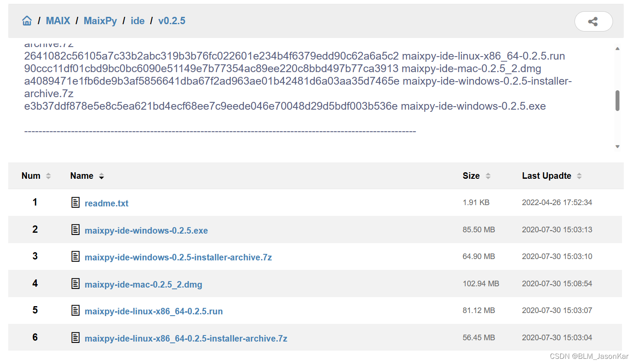This screenshot has width=635, height=364.
Task: Click file icon beside maixpy-ide-mac-0.2.5_2.dmg
Action: (76, 284)
